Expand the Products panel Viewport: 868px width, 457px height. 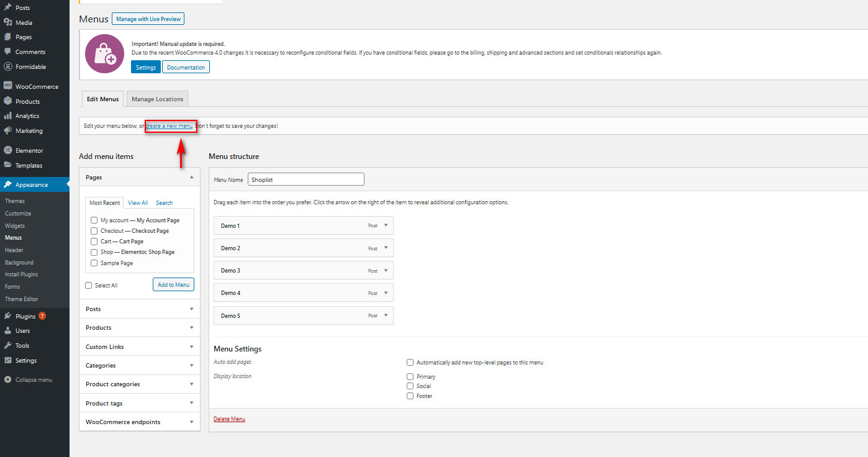(x=191, y=327)
